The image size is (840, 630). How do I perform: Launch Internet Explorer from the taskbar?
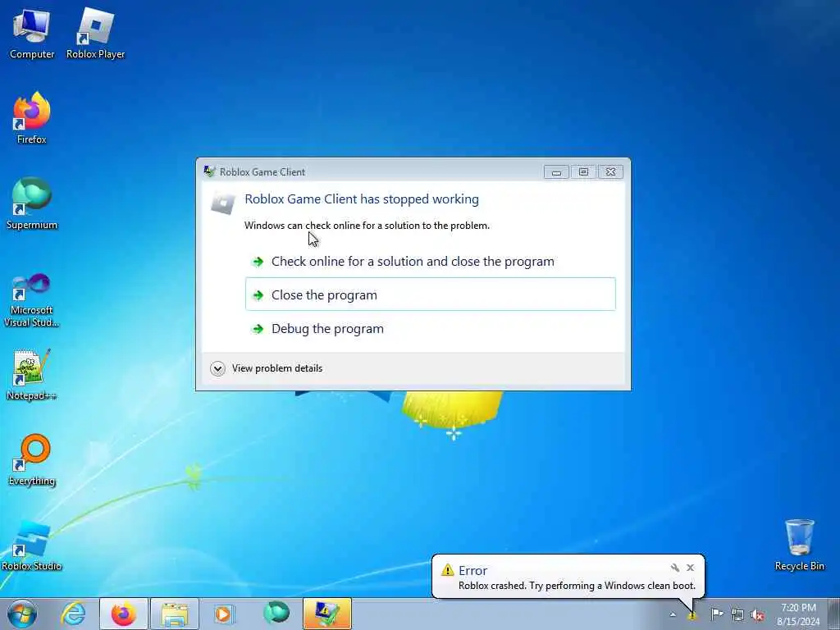click(73, 614)
